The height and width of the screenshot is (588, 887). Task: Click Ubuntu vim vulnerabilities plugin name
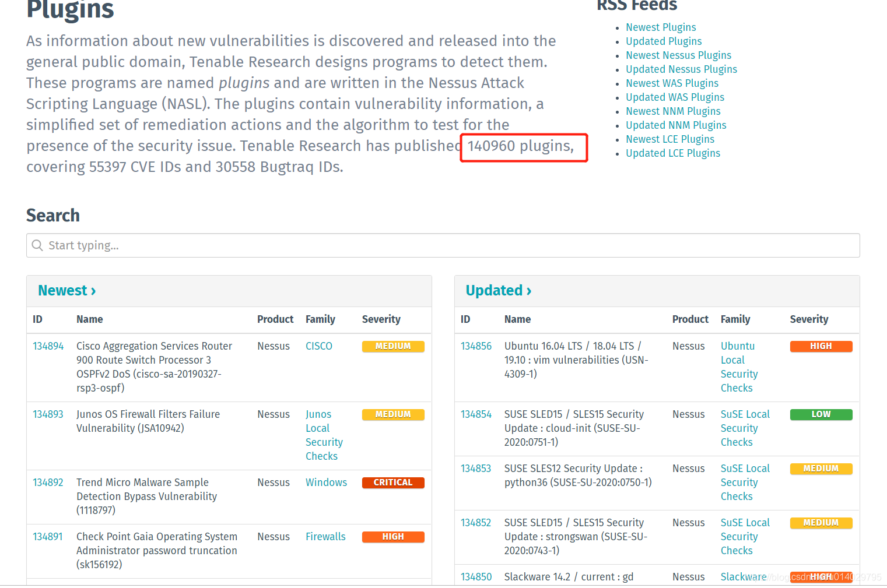pyautogui.click(x=576, y=360)
